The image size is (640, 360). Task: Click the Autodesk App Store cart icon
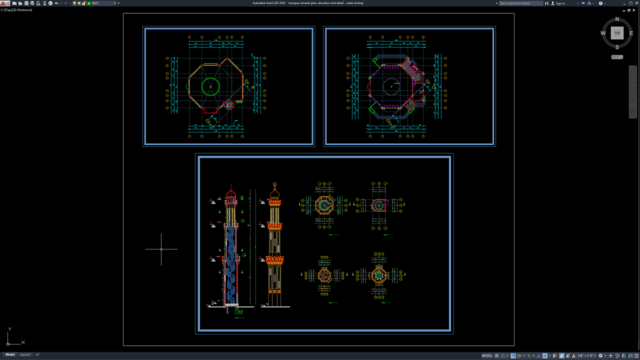583,3
